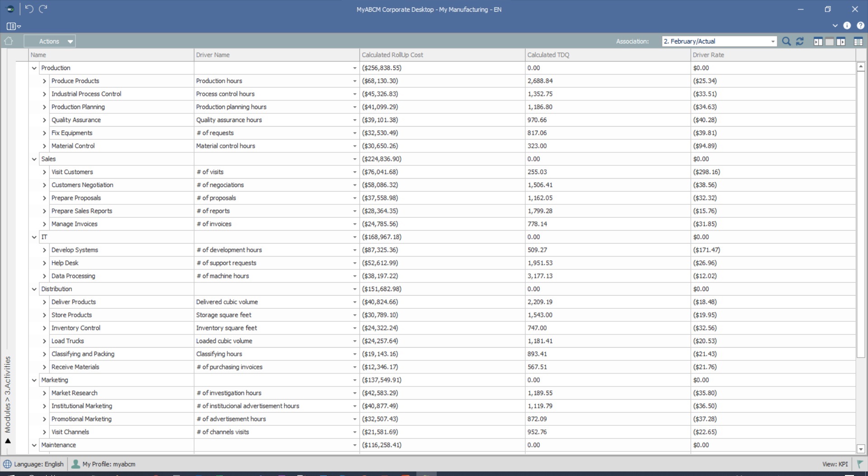Open help with the question mark icon
Screen dimensions: 868x476
point(860,26)
